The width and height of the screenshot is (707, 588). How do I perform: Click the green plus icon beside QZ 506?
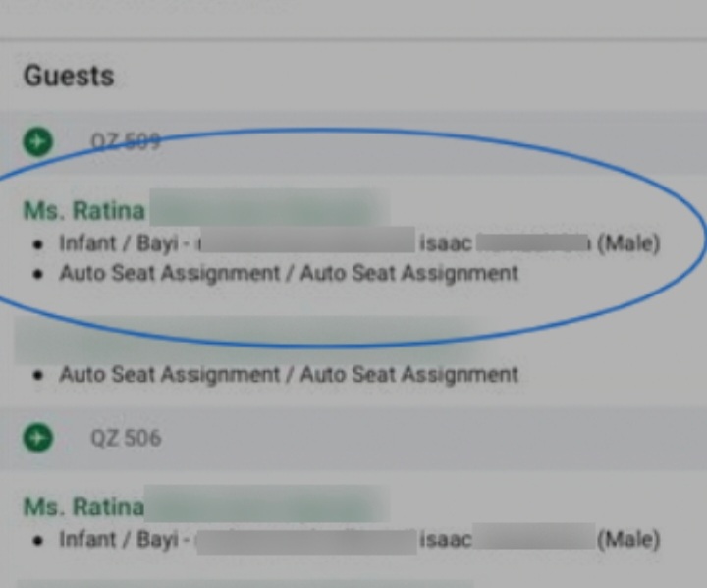37,438
